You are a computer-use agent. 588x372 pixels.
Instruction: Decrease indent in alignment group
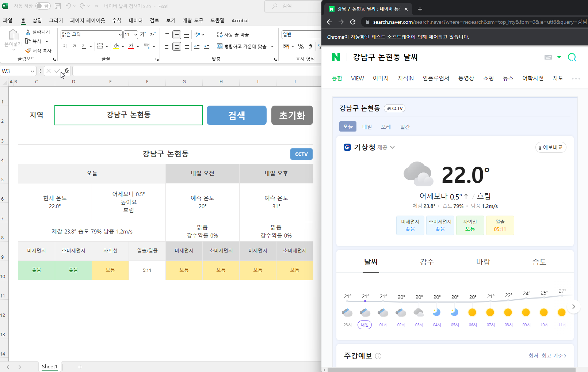tap(197, 46)
